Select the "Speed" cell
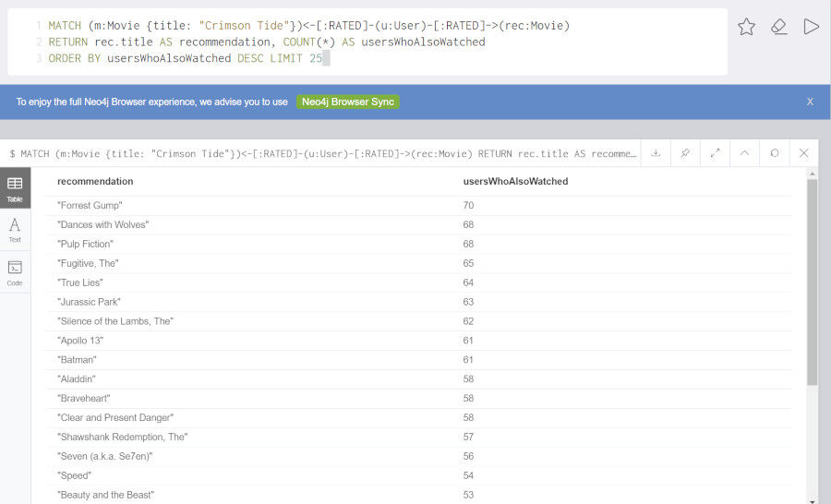Screen dimensions: 831x504 [x=74, y=475]
